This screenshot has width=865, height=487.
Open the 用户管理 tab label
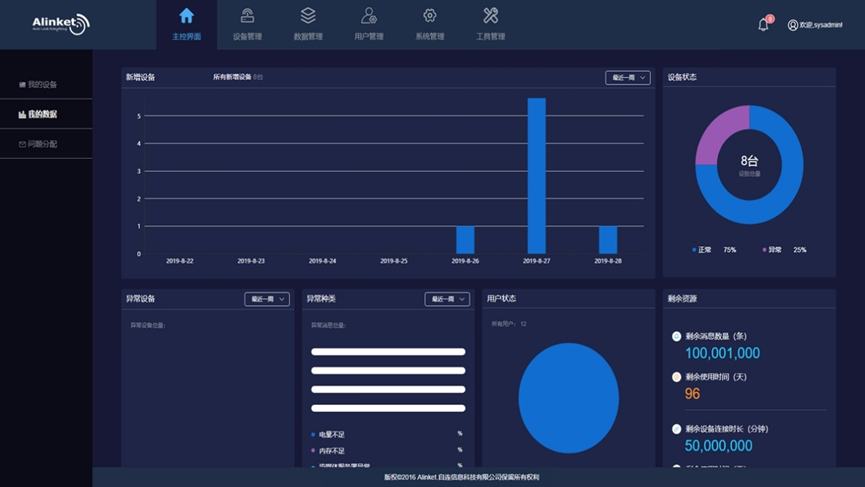369,36
